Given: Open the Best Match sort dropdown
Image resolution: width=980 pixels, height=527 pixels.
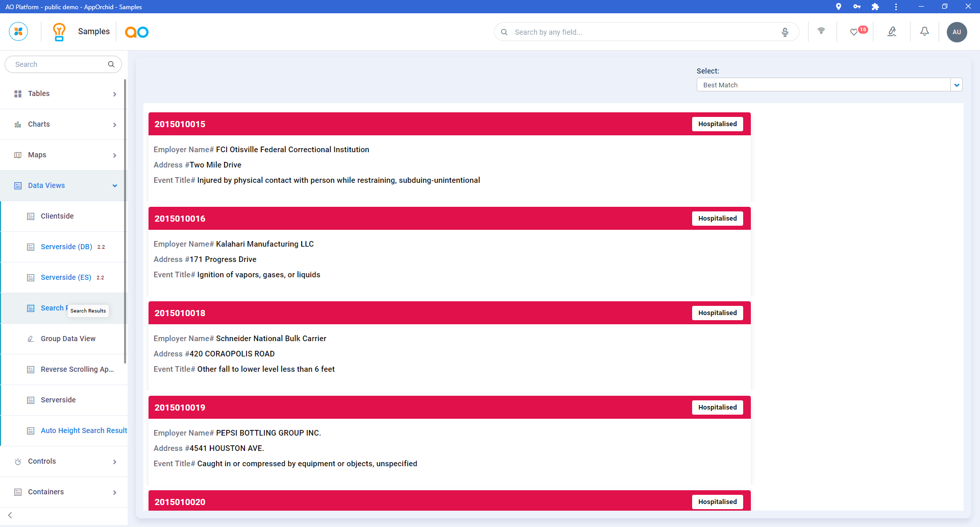Looking at the screenshot, I should (829, 85).
